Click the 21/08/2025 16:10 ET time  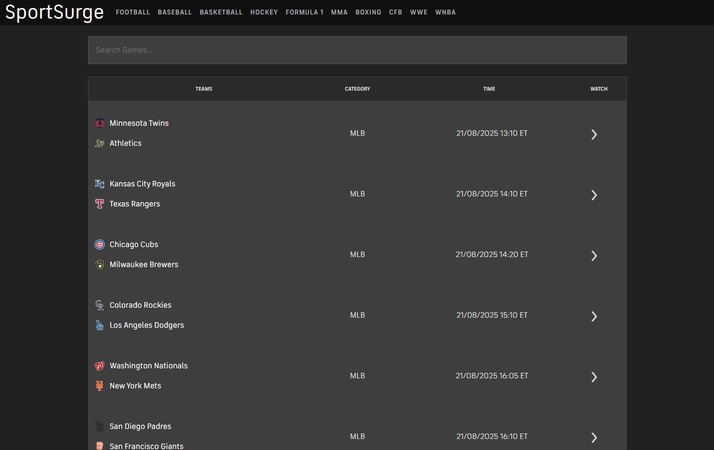(x=492, y=436)
